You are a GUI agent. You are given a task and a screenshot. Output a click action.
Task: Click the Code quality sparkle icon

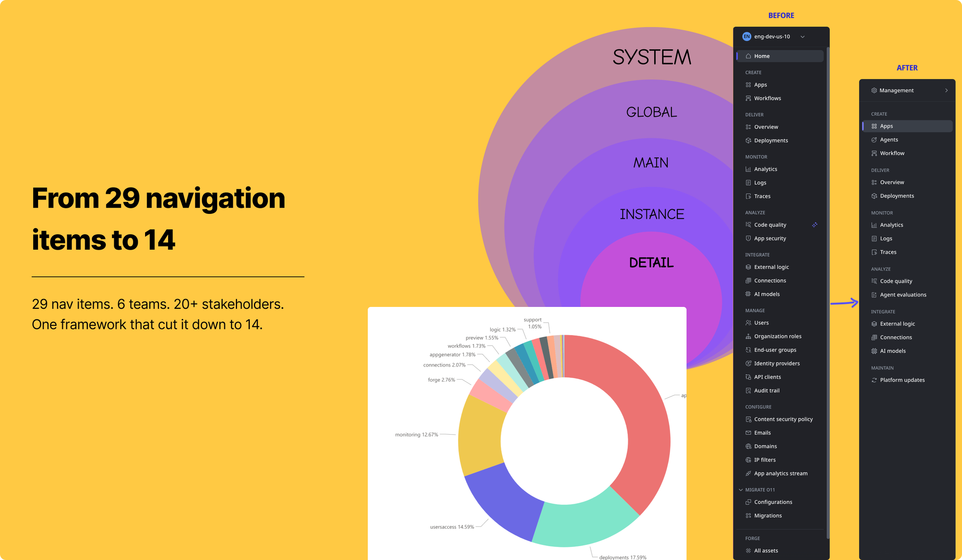[x=814, y=225]
